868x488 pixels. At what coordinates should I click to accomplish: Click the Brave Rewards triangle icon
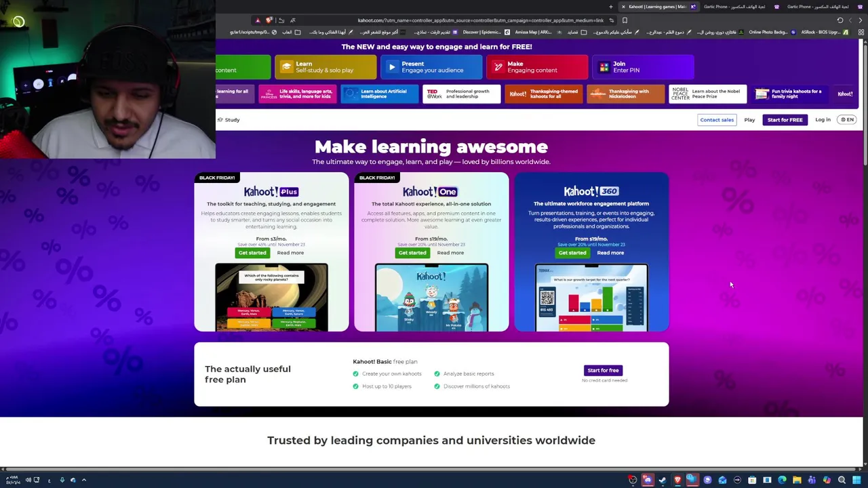(x=258, y=20)
